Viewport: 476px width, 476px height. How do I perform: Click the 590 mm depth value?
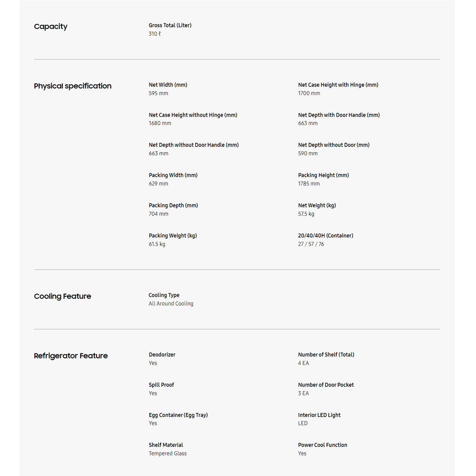(308, 154)
